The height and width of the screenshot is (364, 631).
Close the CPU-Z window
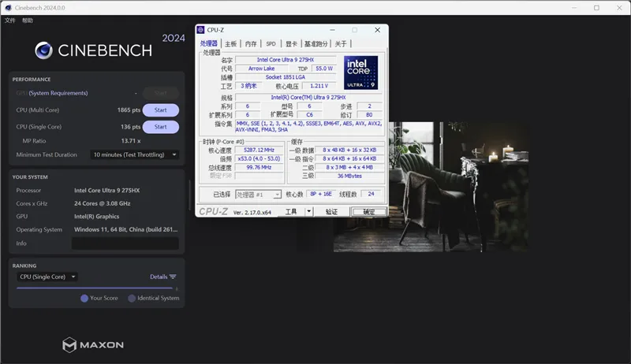(377, 30)
